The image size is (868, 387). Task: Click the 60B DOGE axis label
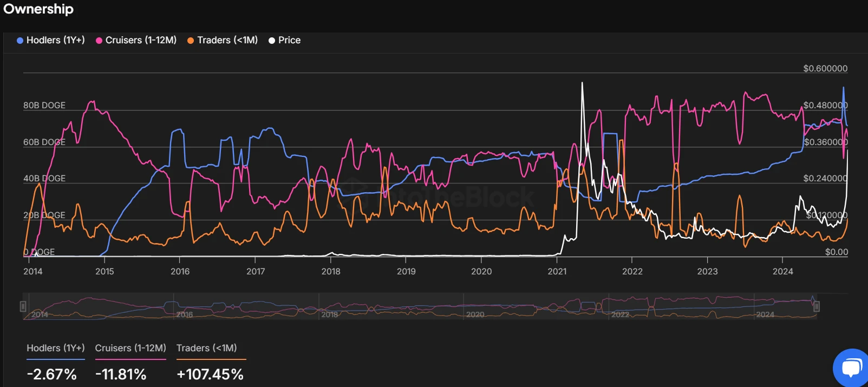pos(44,142)
